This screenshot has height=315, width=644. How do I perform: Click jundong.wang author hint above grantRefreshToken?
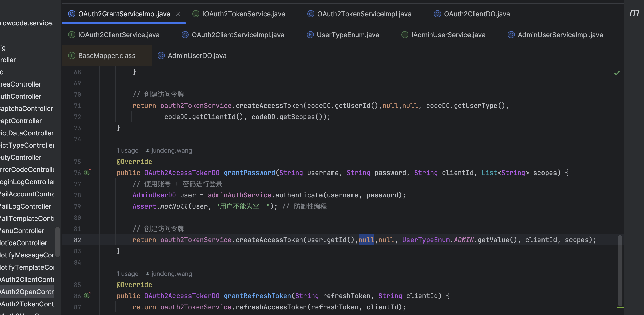171,274
